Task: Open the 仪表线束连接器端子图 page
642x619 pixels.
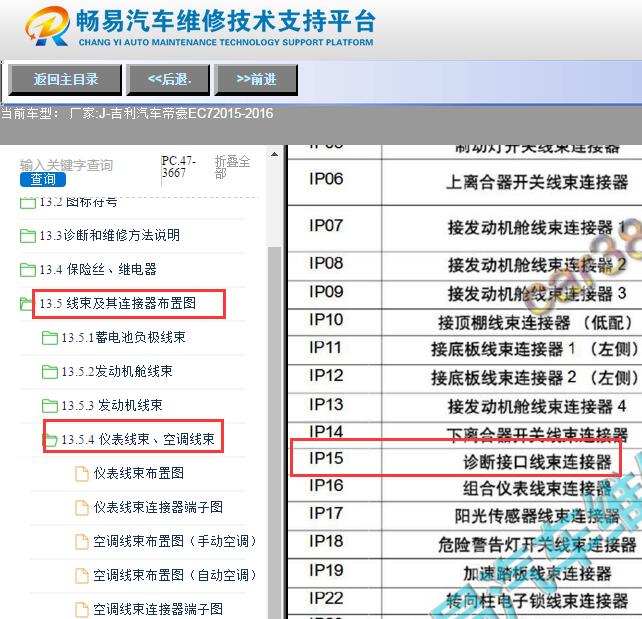Action: click(x=158, y=507)
